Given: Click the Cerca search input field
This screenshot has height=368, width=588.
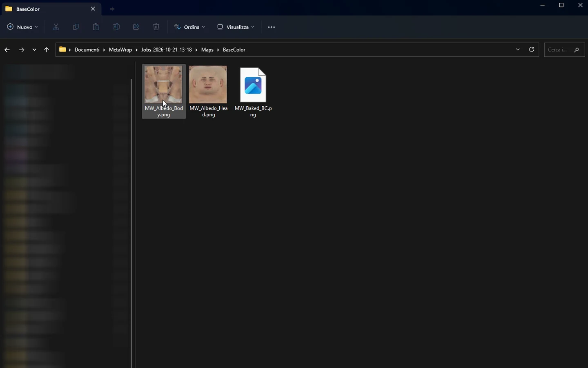Looking at the screenshot, I should click(x=564, y=50).
